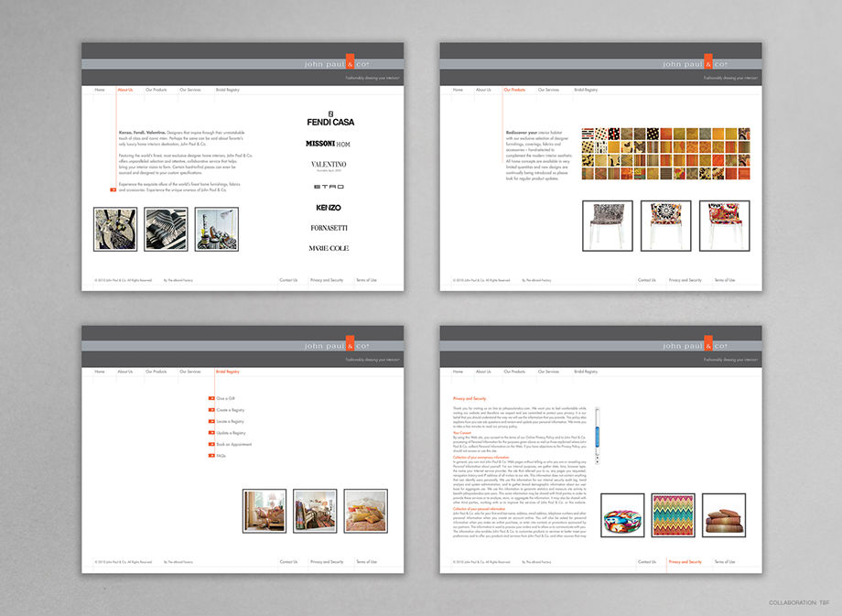Open Update a Registry link
842x616 pixels.
231,433
